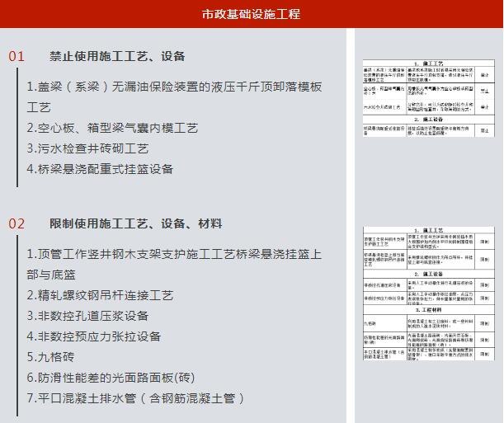
Task: Click item 3 污水检查井砖砌工艺
Action: 87,148
